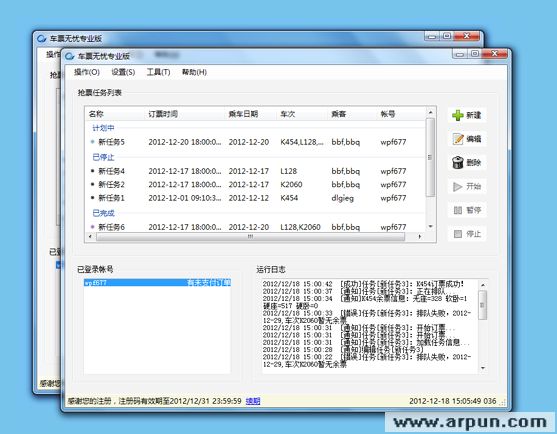This screenshot has width=557, height=434.
Task: Click the task list scroll-left arrow
Action: tap(90, 237)
